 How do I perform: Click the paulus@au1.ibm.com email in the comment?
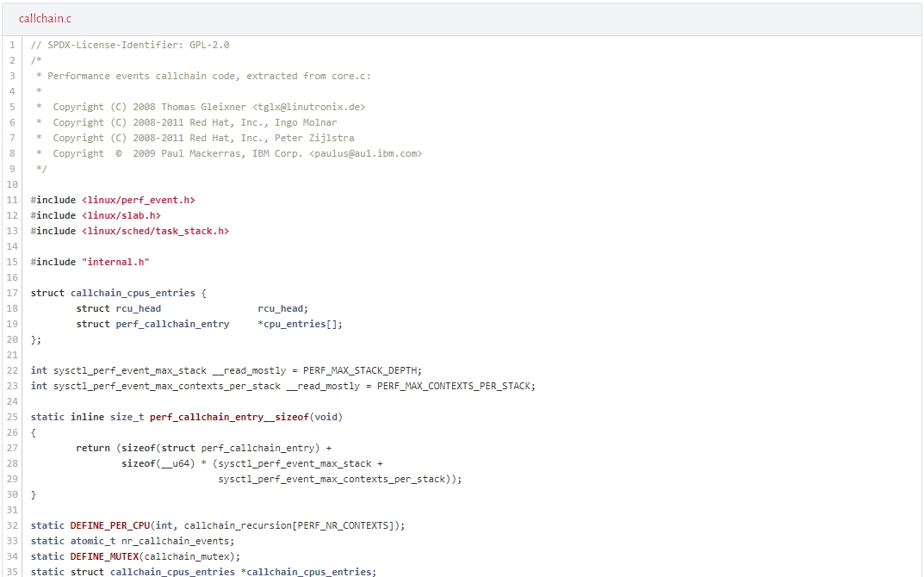point(365,153)
